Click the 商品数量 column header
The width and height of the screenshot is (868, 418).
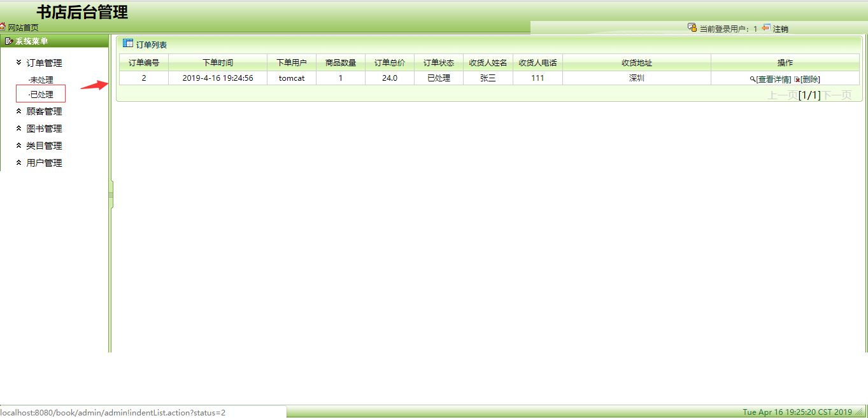[341, 62]
